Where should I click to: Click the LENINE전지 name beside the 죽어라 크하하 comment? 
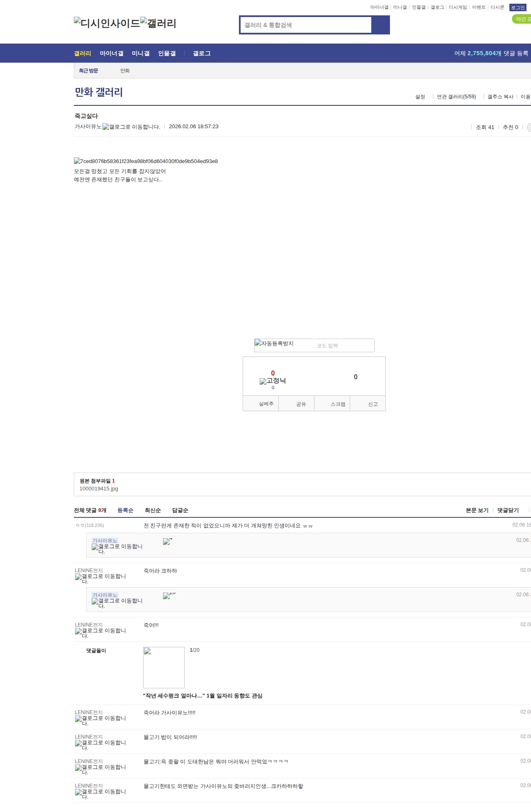click(x=89, y=571)
